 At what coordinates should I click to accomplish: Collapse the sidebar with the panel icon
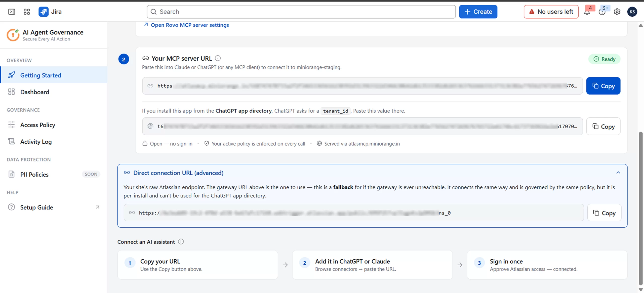(12, 12)
